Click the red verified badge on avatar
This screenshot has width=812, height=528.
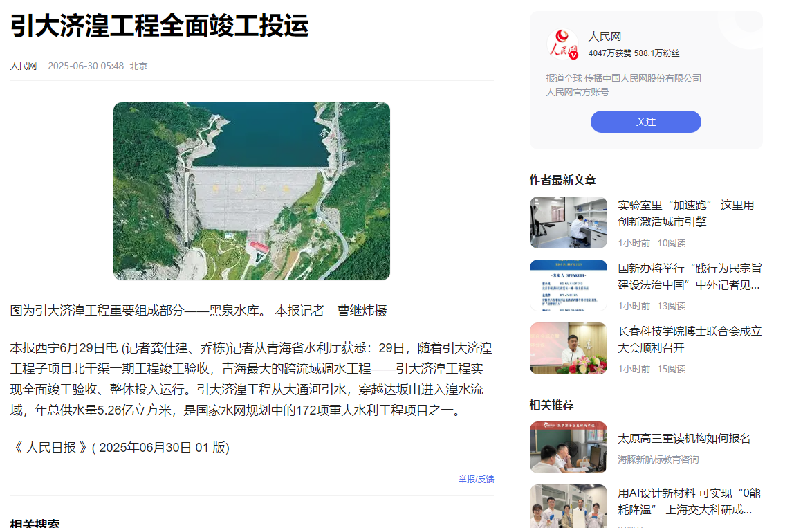(574, 55)
